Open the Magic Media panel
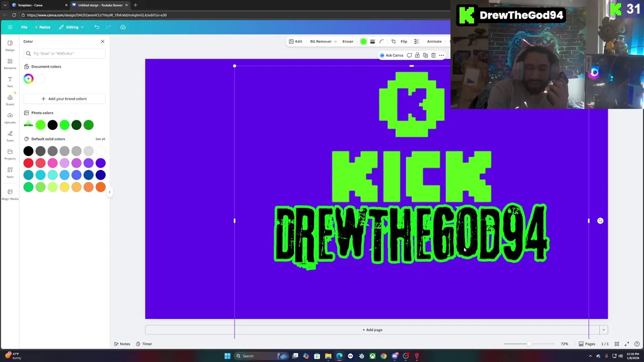The height and width of the screenshot is (362, 644). pos(10,194)
